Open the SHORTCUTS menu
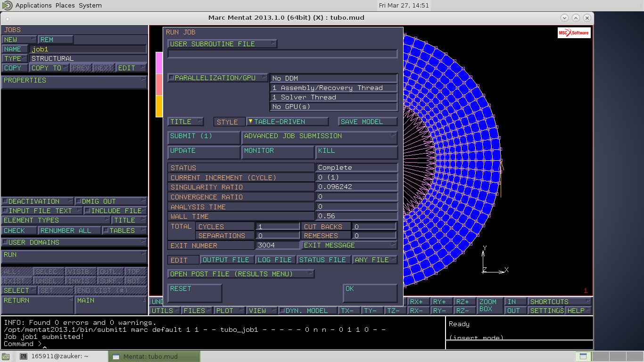This screenshot has height=362, width=644. tap(561, 302)
